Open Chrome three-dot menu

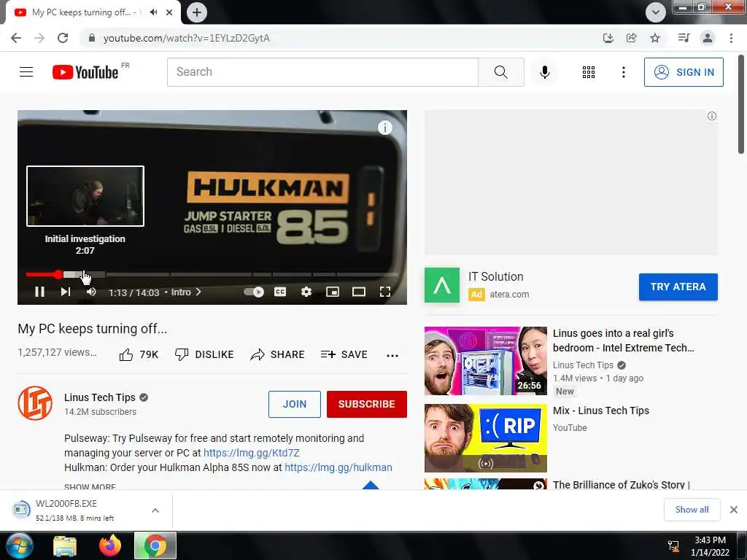tap(731, 38)
